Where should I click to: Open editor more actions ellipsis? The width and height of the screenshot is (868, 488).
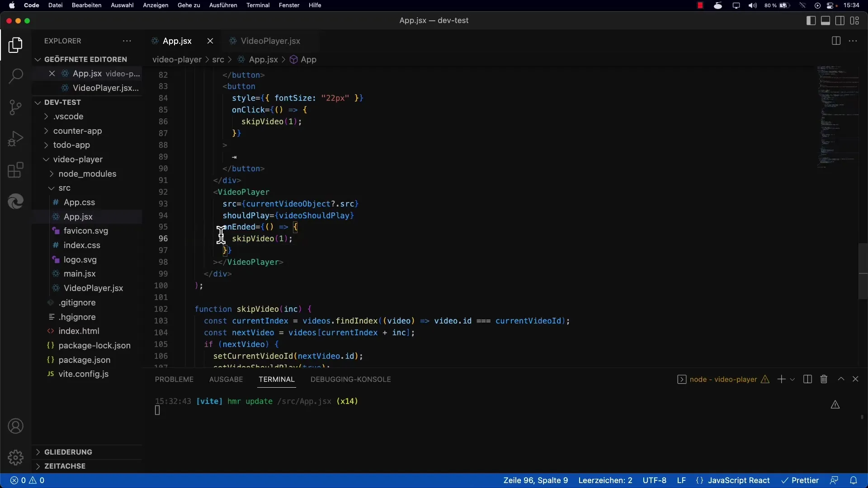coord(853,41)
